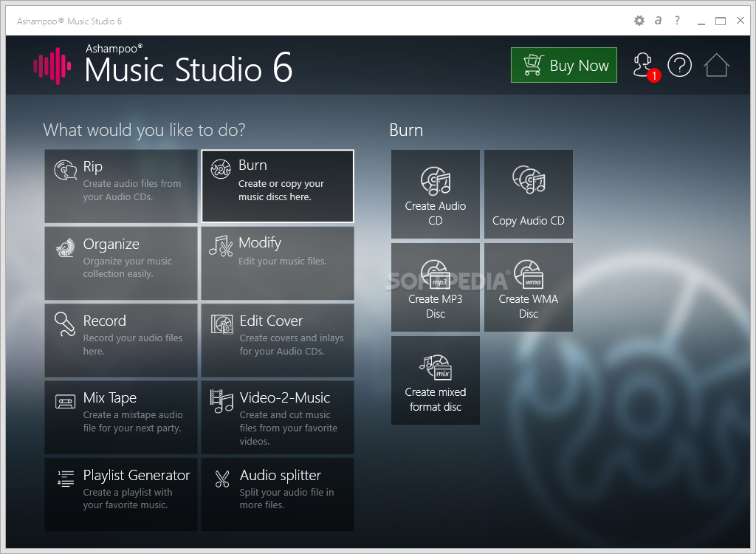Click the Modify note-and-scissors icon
756x554 pixels.
pyautogui.click(x=221, y=246)
